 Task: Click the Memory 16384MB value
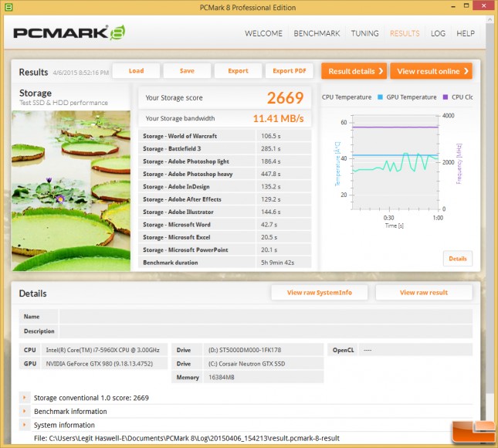[x=263, y=377]
